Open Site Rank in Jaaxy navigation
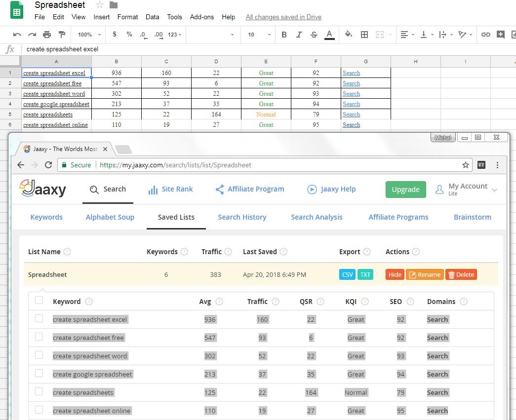This screenshot has height=420, width=516. click(170, 190)
